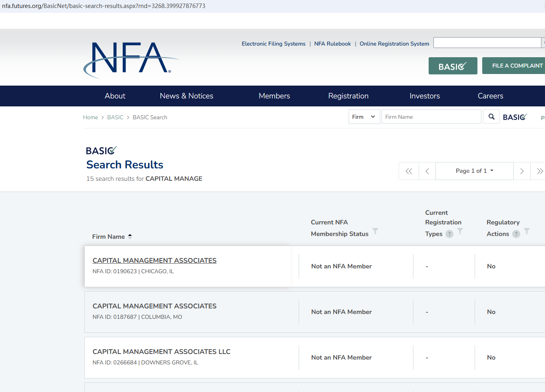Go to the next results page
This screenshot has height=392, width=545.
(x=522, y=171)
